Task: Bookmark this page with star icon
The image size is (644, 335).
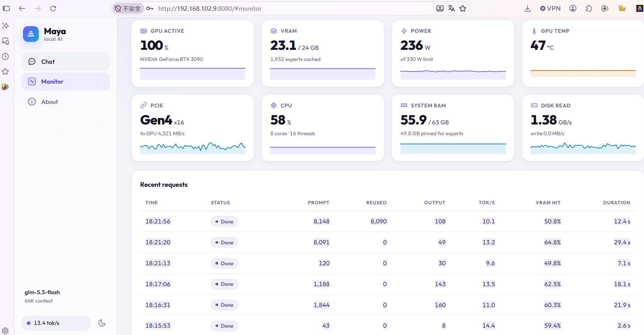Action: click(x=463, y=8)
